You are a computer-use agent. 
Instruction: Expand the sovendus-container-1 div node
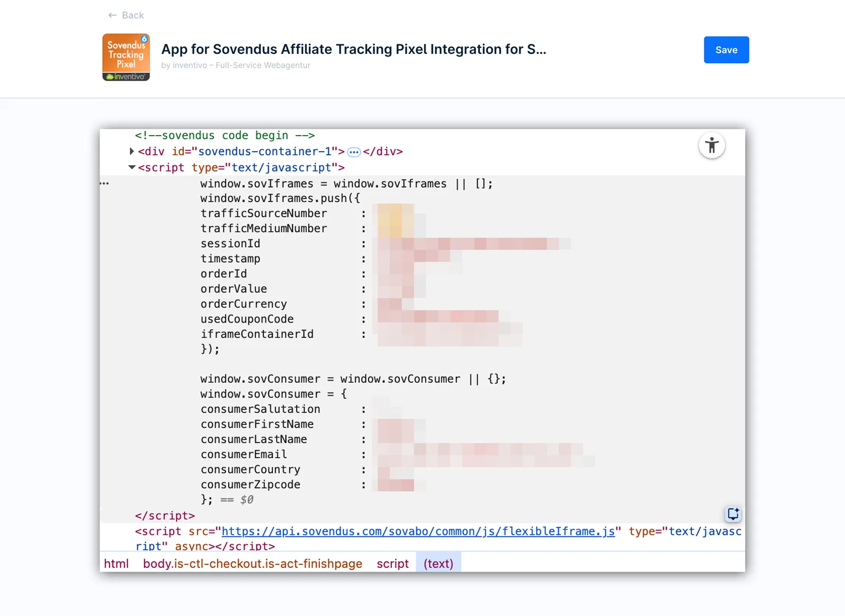point(132,151)
